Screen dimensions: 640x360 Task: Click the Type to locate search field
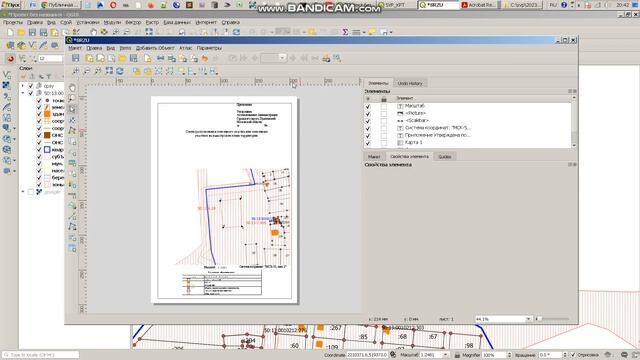[x=40, y=355]
